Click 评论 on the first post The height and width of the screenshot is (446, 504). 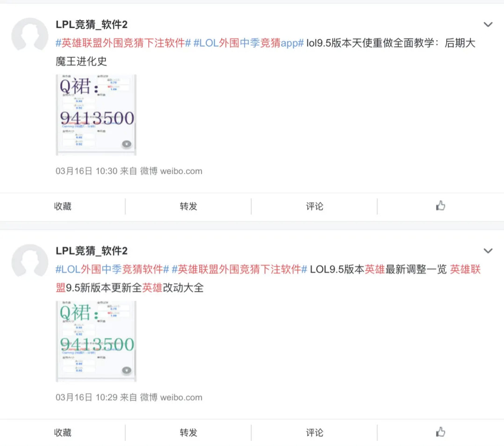point(314,206)
